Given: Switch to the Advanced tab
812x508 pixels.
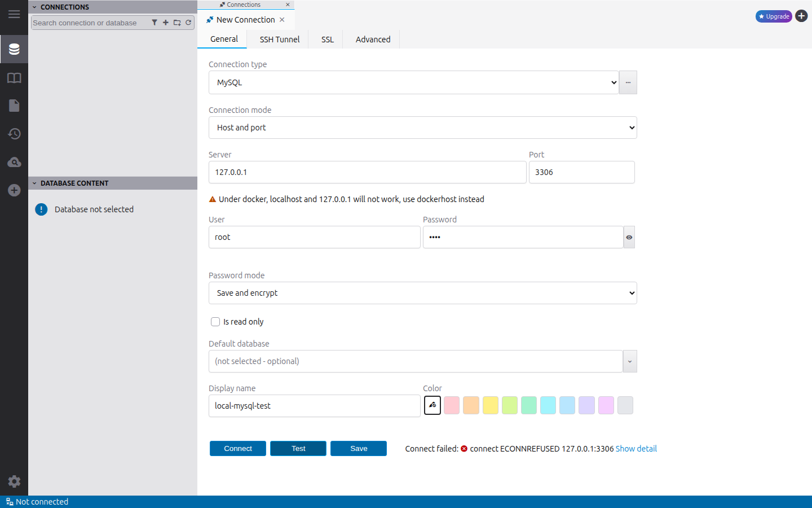Looking at the screenshot, I should tap(373, 40).
